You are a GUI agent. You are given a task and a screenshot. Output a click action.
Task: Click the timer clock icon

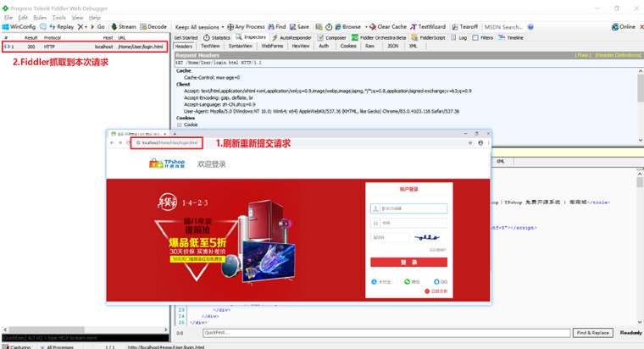coord(329,27)
